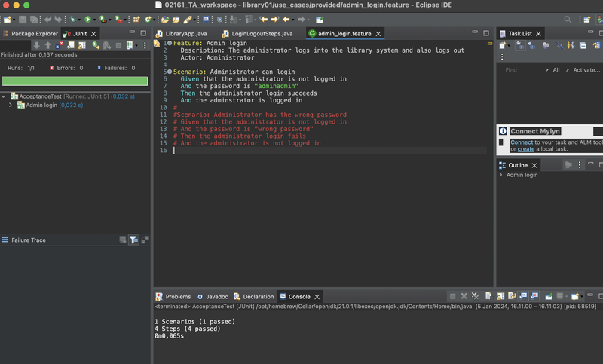Toggle Focus on Workweek in Task List
The image size is (603, 364).
pos(546,45)
